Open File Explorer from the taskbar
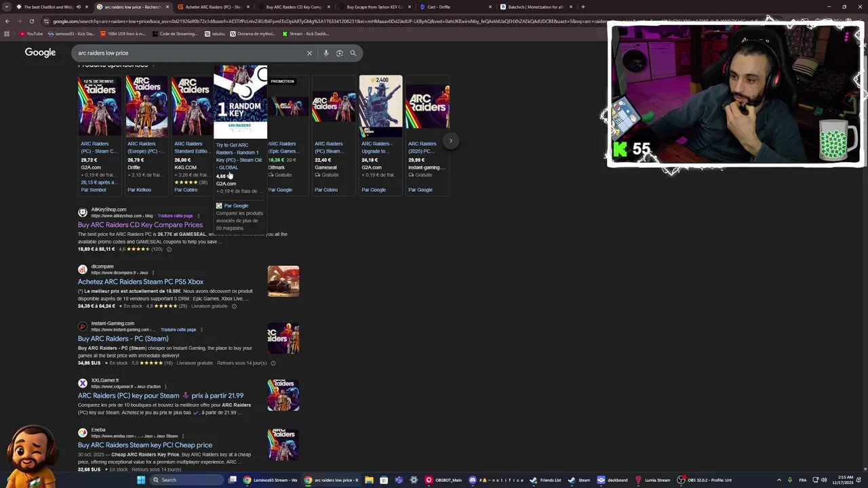 369,480
